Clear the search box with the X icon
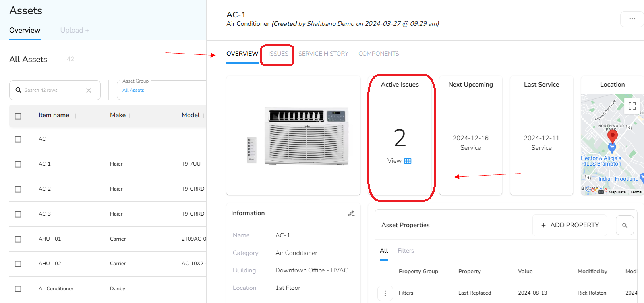Screen dimensions: 644x303 click(89, 90)
